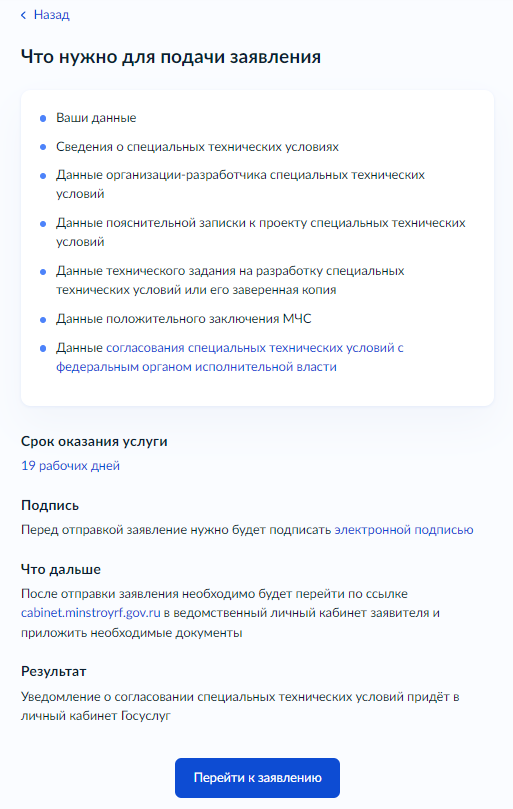The image size is (513, 809).
Task: Select the Данные положительного заключения МЧС text
Action: 184,319
